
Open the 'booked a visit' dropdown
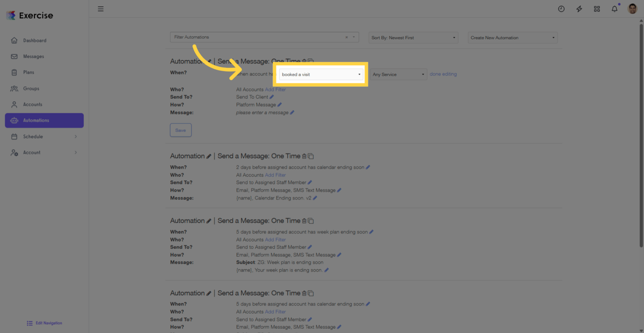[x=321, y=74]
